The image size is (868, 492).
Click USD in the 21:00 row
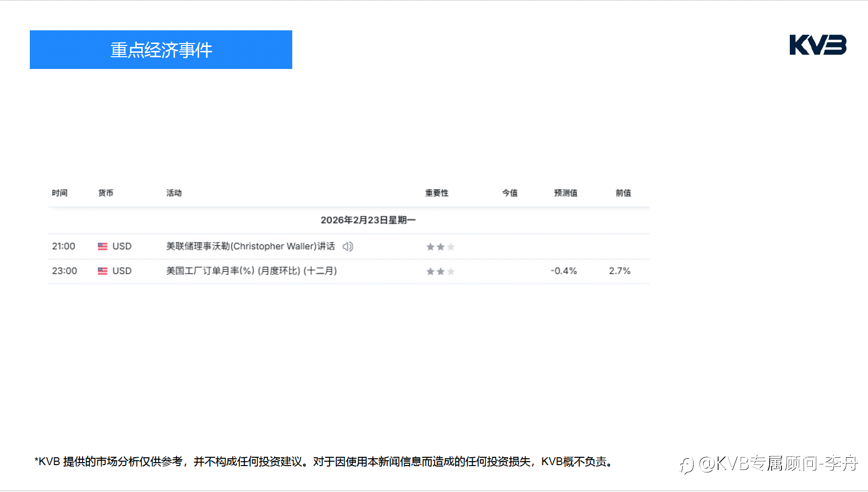click(x=122, y=246)
